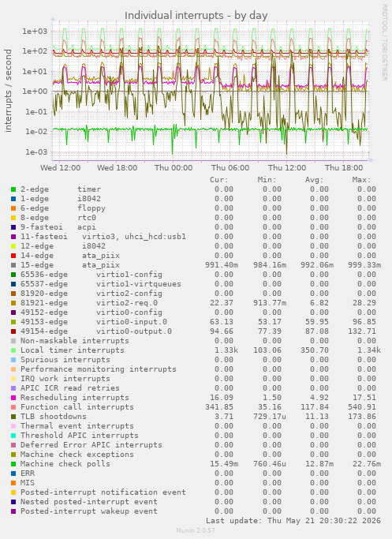Click the gray 15-edge ata_piix swatch
392x539 pixels.
click(x=13, y=265)
